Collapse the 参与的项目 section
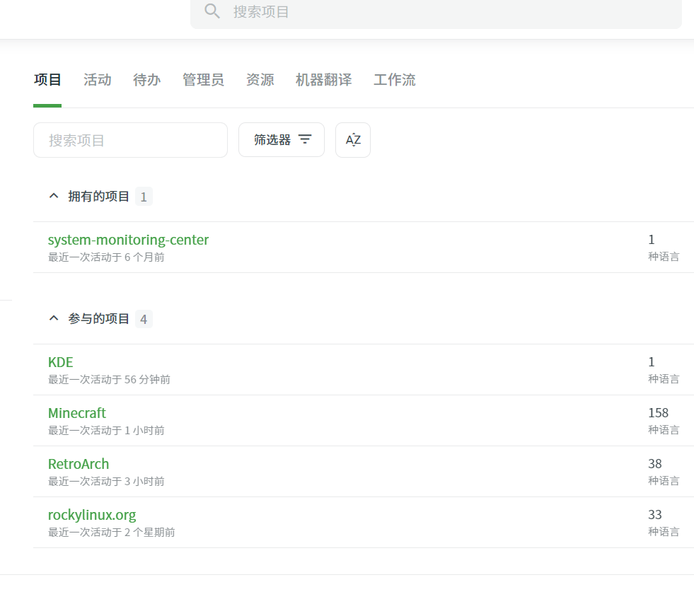694x616 pixels. click(54, 319)
